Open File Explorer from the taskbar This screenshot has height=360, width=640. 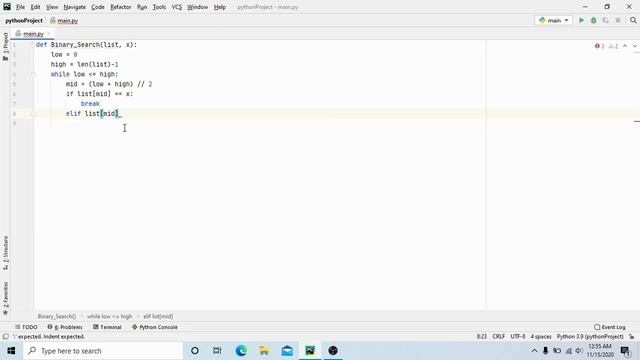click(264, 351)
